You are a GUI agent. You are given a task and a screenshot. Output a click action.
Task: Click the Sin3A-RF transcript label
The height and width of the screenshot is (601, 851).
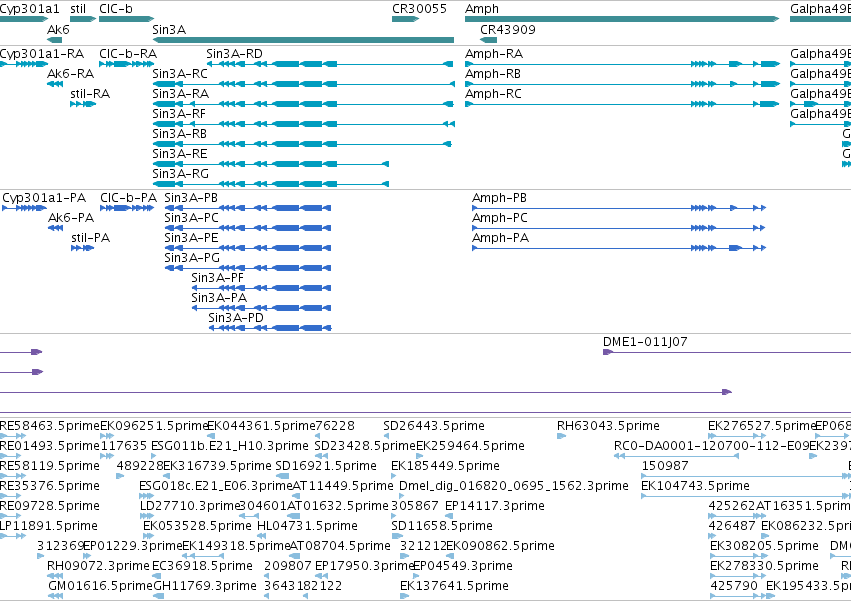click(179, 114)
